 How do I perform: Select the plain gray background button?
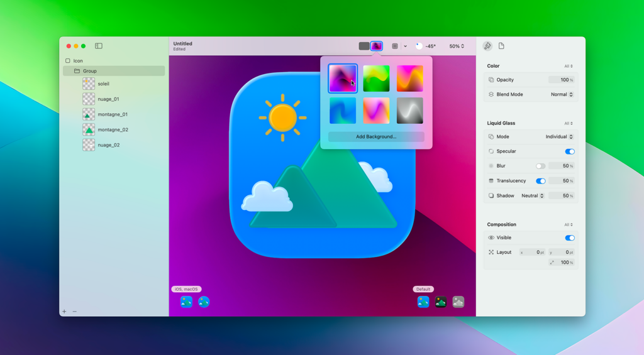coord(364,46)
